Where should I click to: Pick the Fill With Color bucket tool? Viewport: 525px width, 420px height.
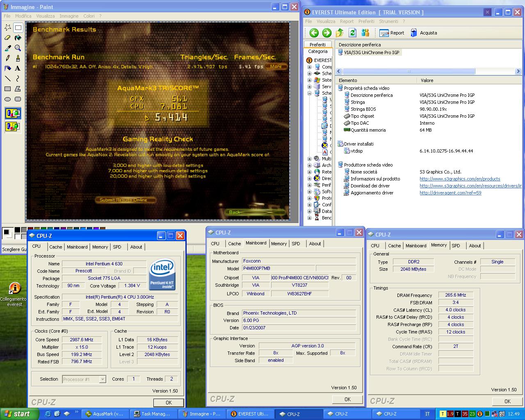[18, 38]
